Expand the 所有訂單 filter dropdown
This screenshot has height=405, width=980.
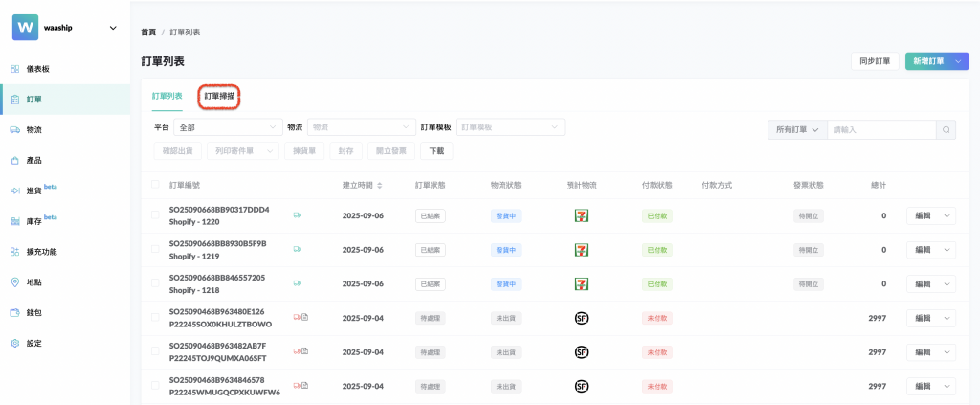[797, 130]
